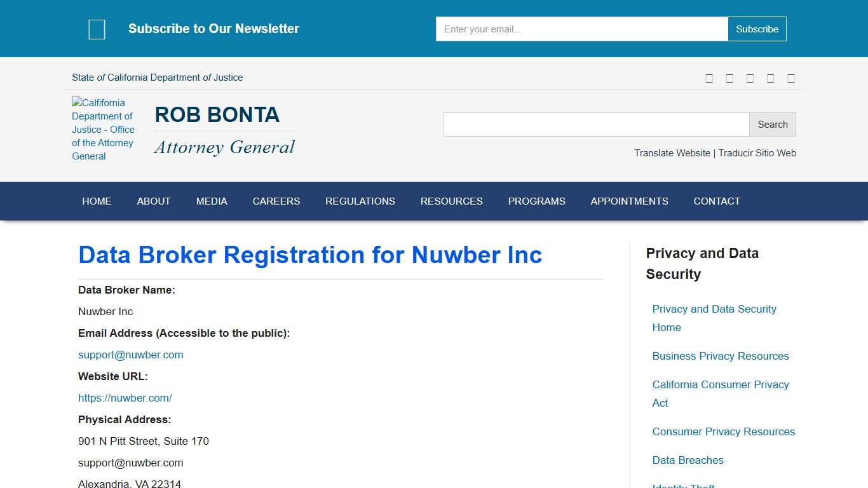Visit the https://nuwber.com/ website link
868x488 pixels.
pos(125,398)
